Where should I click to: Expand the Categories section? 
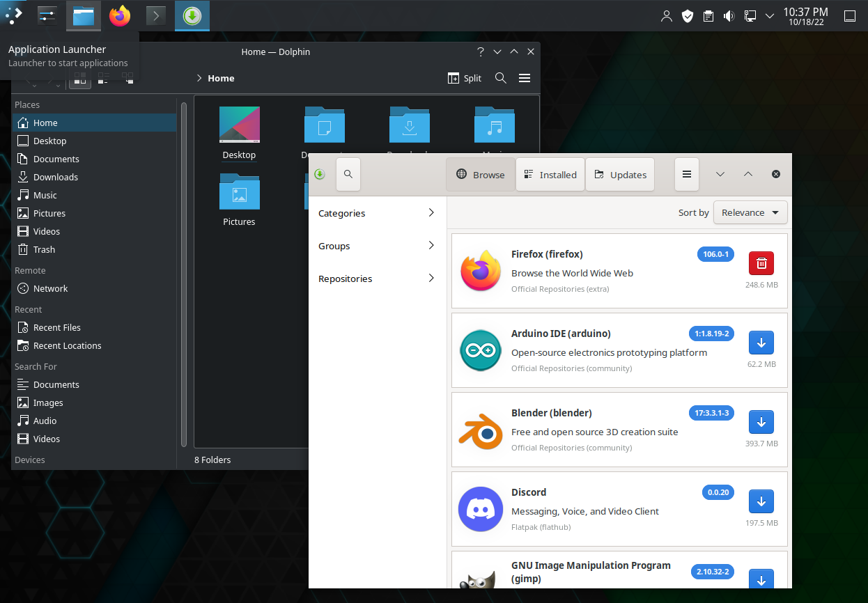pyautogui.click(x=376, y=213)
